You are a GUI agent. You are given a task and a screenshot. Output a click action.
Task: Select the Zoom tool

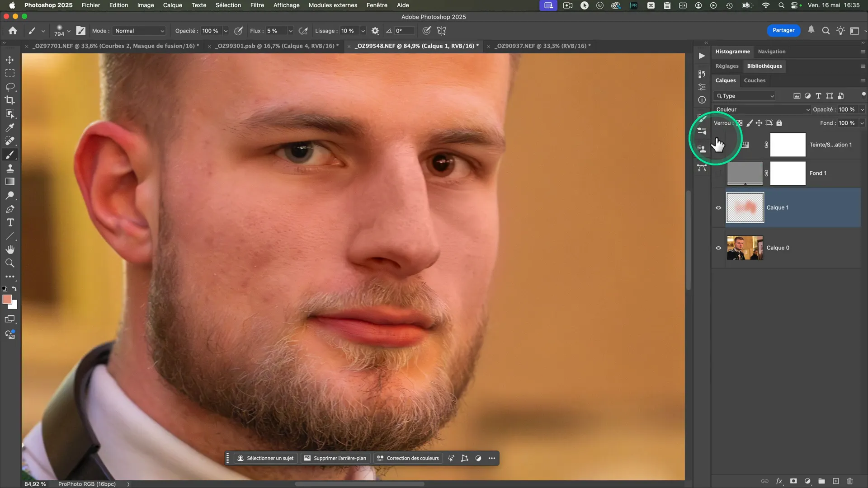(10, 263)
